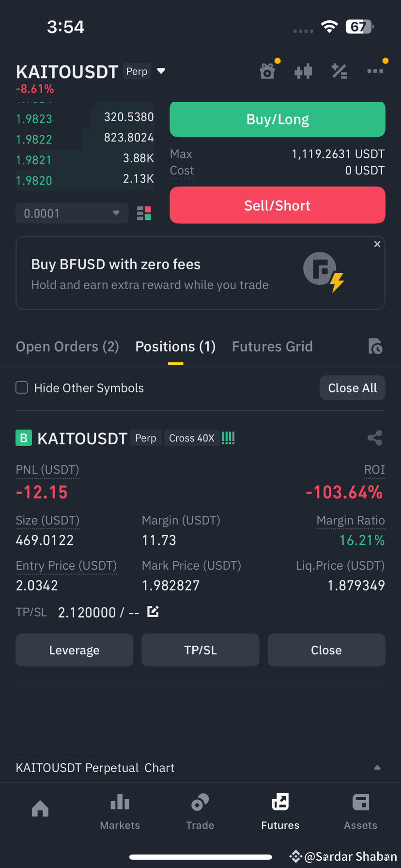Screen dimensions: 401x868
Task: Switch the order book layout icon
Action: point(144,213)
